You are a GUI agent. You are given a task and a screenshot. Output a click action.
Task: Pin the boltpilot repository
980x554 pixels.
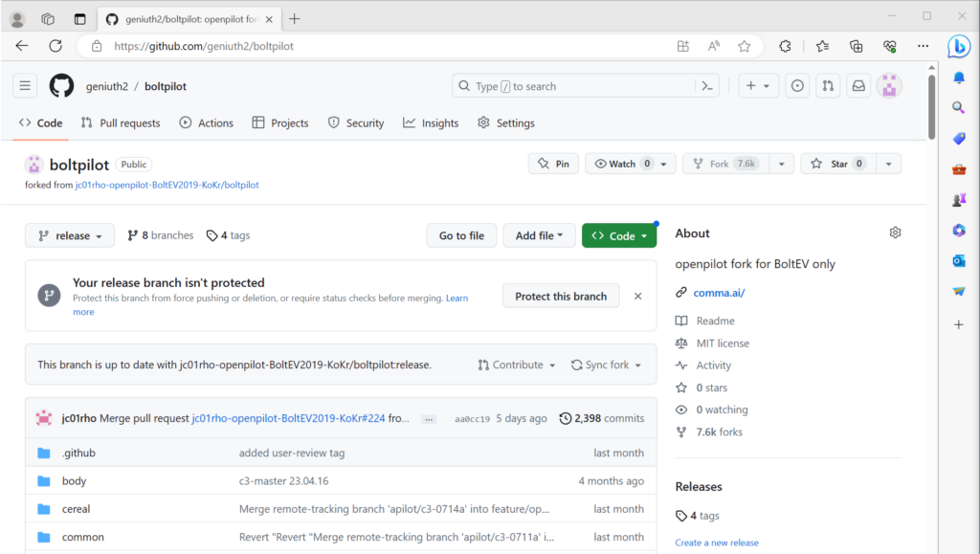coord(553,164)
